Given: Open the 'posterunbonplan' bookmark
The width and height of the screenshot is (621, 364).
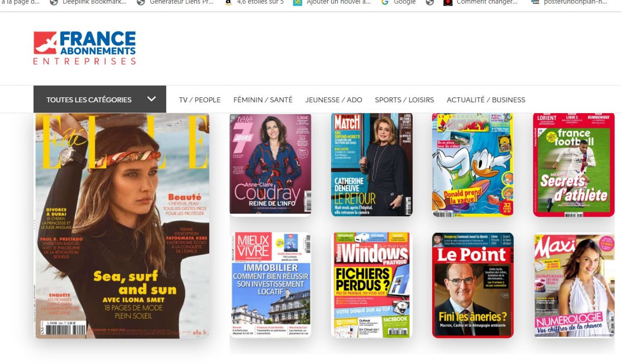Looking at the screenshot, I should click(569, 2).
